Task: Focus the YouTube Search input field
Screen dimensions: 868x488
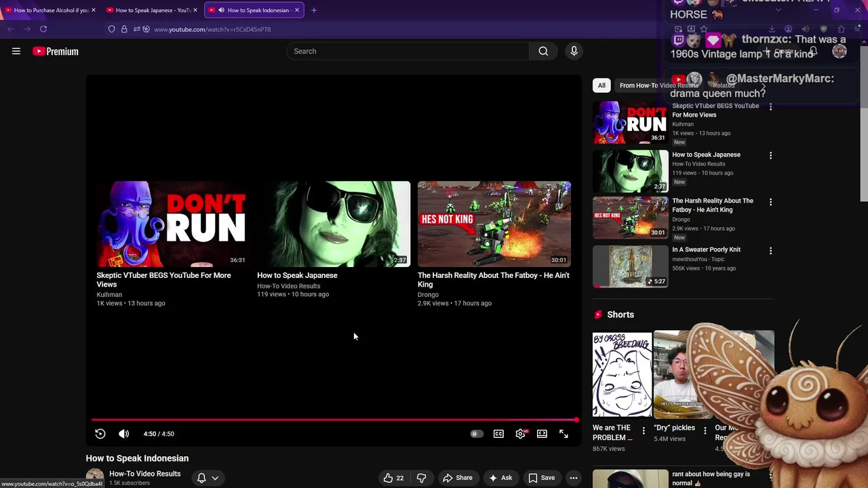Action: tap(408, 52)
